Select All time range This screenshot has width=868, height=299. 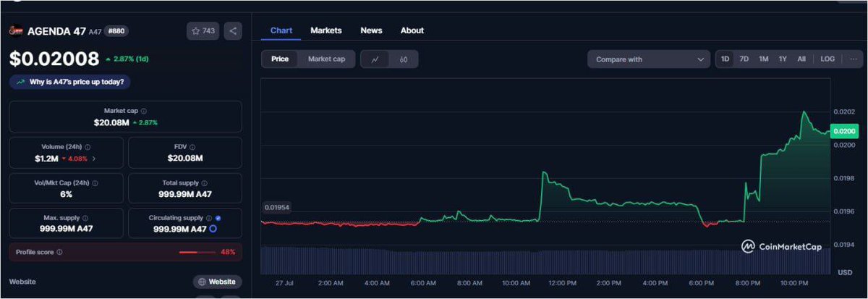(x=801, y=59)
